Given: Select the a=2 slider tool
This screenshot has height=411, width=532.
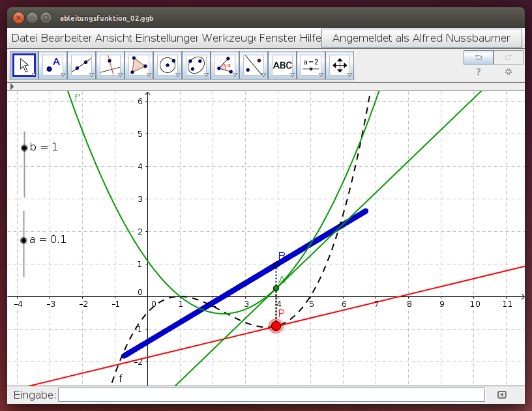Looking at the screenshot, I should (x=311, y=65).
